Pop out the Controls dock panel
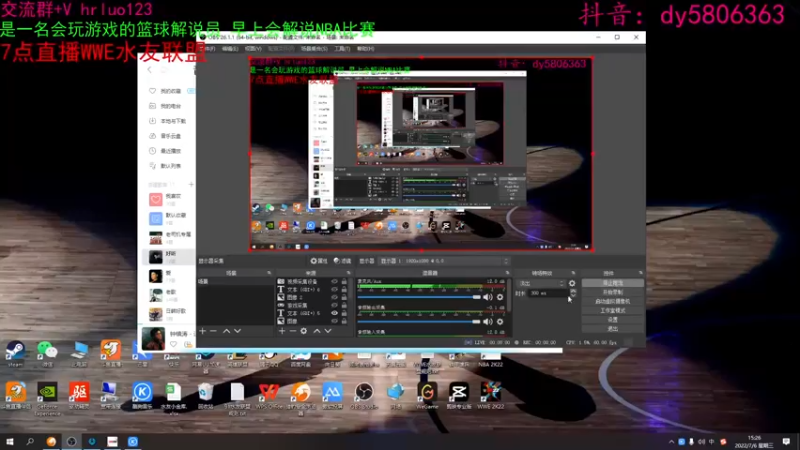800x450 pixels. point(640,273)
